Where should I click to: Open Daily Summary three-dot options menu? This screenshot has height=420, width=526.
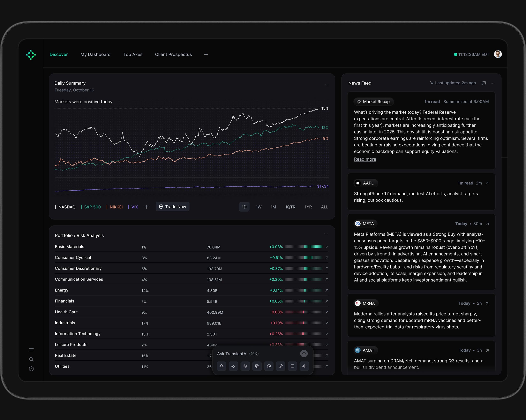click(x=326, y=85)
